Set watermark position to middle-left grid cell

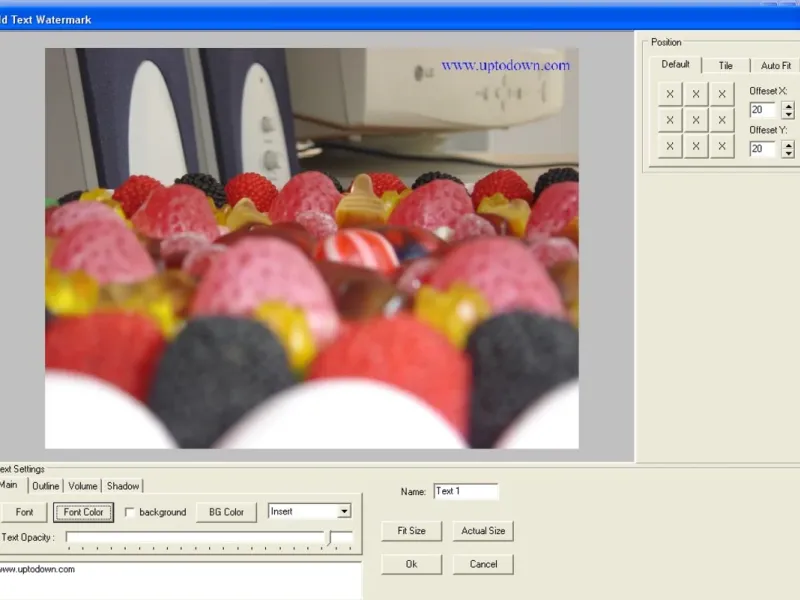[x=670, y=120]
